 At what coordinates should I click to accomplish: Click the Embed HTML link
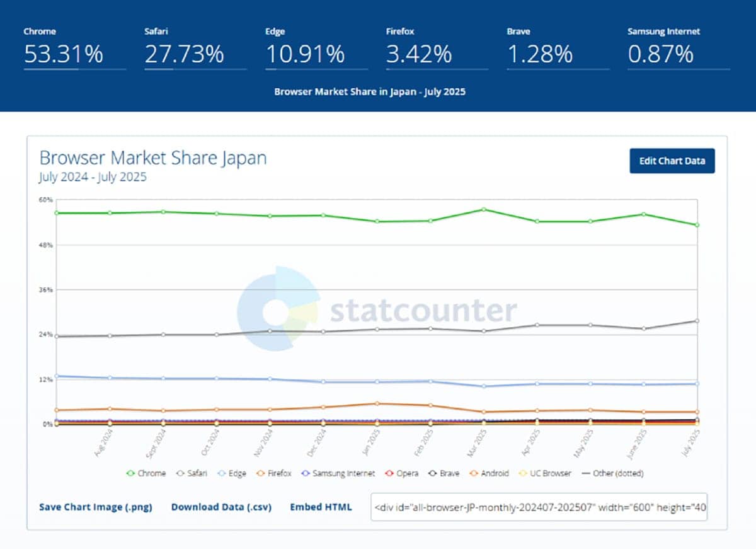pos(321,507)
